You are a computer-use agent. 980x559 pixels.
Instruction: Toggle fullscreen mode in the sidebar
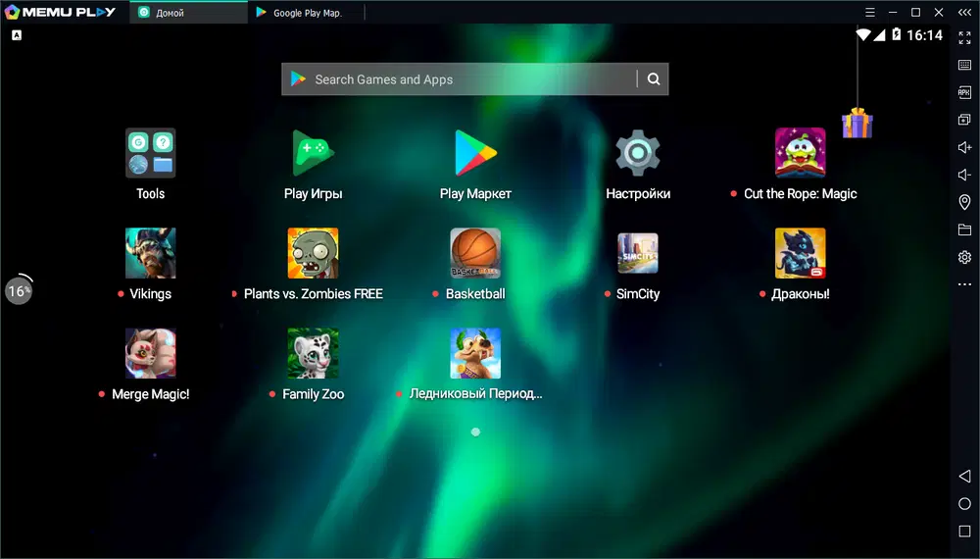pyautogui.click(x=964, y=38)
